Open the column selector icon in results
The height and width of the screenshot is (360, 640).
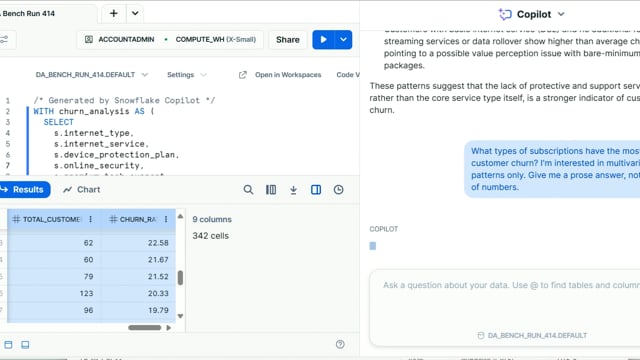[x=271, y=189]
